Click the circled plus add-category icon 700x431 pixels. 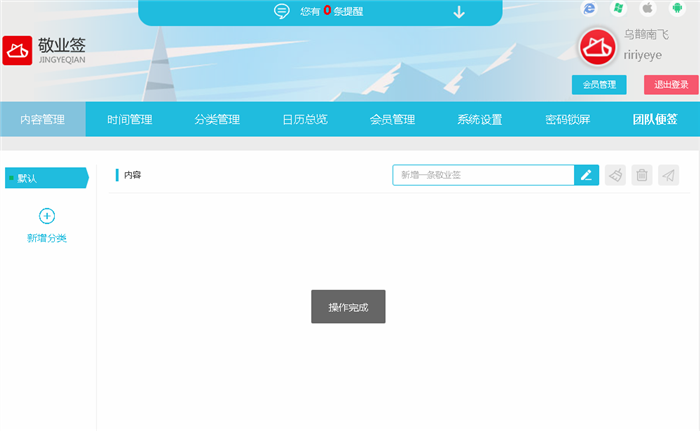[x=47, y=216]
